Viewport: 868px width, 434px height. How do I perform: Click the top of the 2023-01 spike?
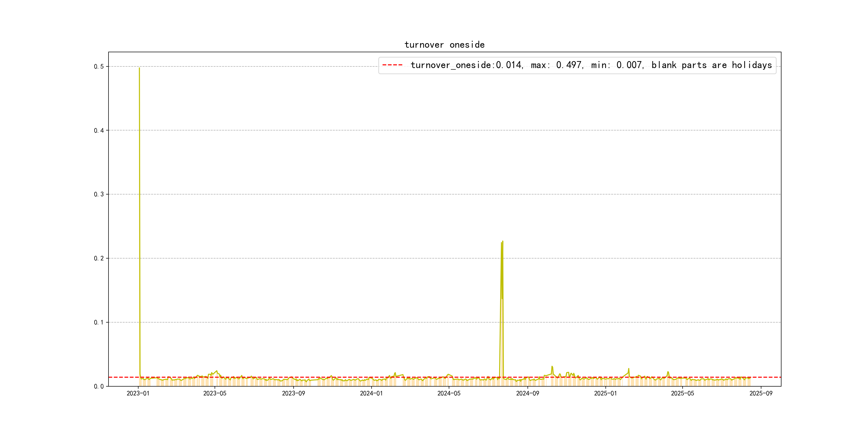coord(139,68)
